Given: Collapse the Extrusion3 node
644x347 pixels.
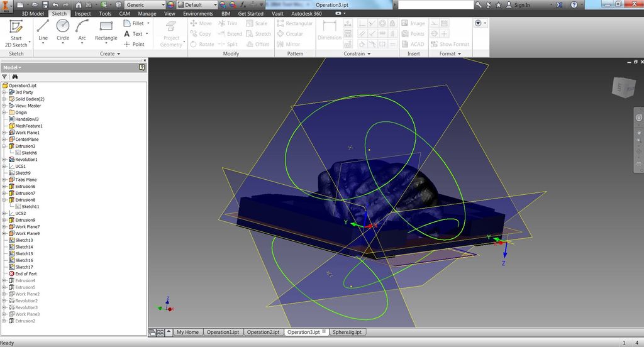Looking at the screenshot, I should (4, 146).
